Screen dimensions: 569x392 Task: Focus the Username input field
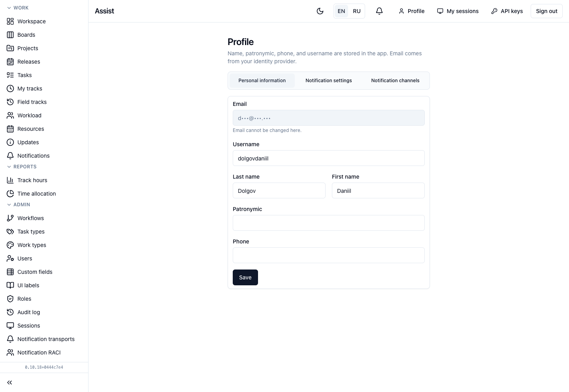pos(329,158)
